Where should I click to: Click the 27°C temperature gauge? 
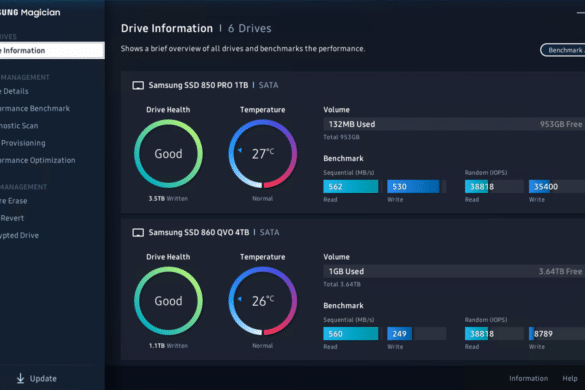(x=263, y=154)
